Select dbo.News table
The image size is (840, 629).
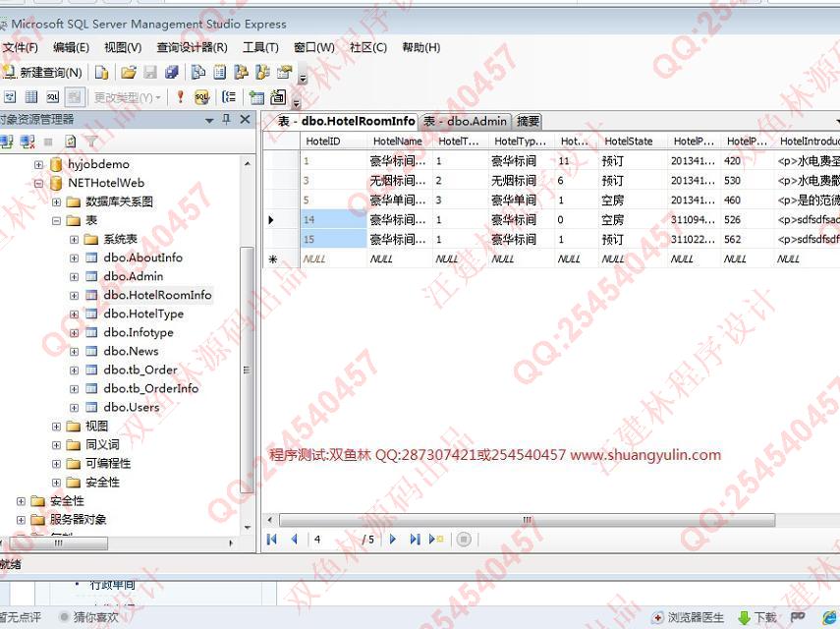(x=131, y=352)
